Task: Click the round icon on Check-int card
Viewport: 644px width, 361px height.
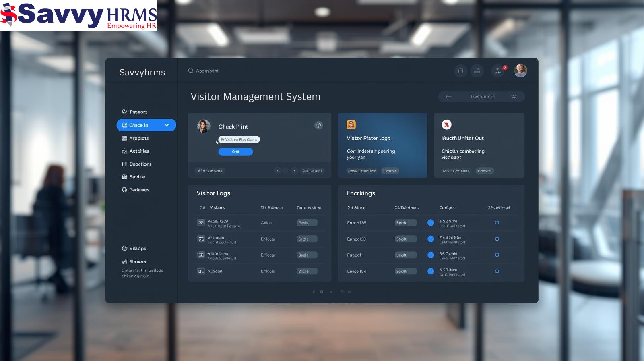Action: point(318,125)
